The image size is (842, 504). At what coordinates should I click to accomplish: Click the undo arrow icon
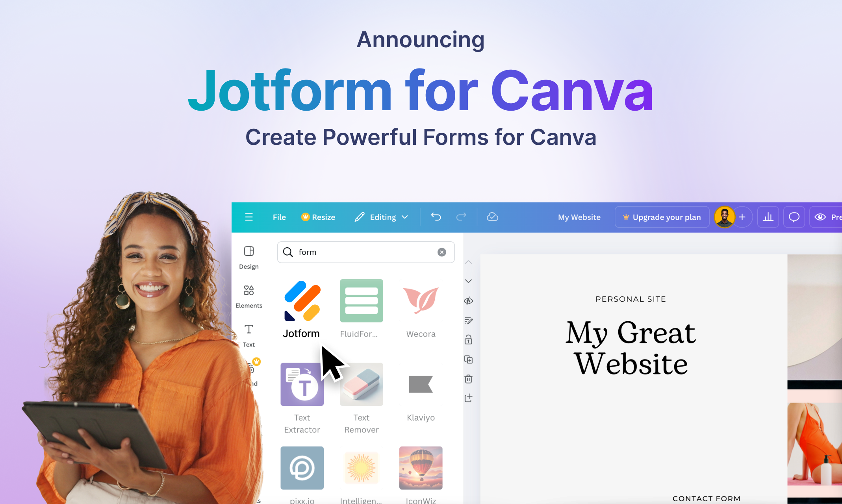tap(436, 217)
